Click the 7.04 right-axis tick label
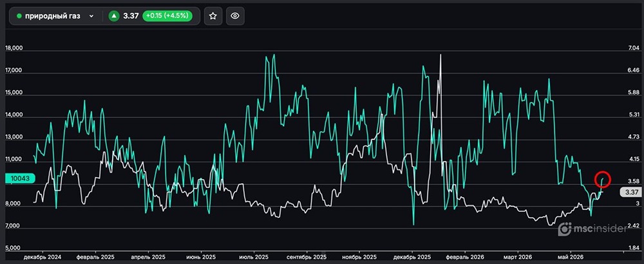Viewport: 644px width, 264px height. (634, 48)
